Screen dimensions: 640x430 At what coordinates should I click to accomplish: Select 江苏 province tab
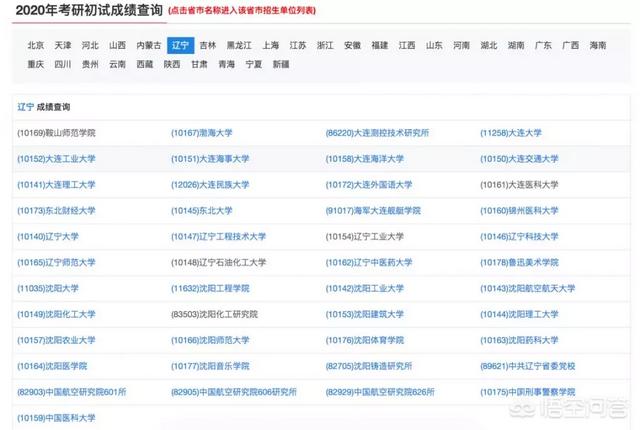point(298,45)
